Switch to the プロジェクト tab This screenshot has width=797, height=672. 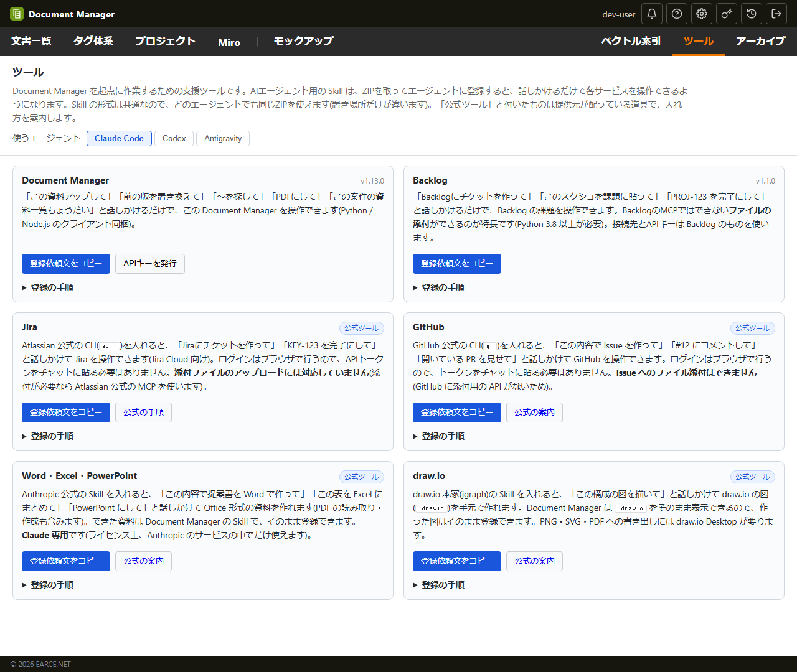tap(165, 42)
